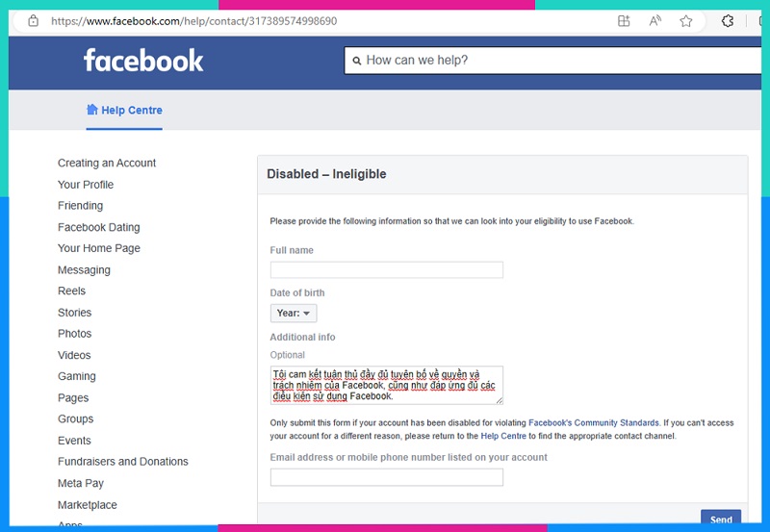Click the Facebook logo
This screenshot has height=532, width=770.
pos(142,61)
